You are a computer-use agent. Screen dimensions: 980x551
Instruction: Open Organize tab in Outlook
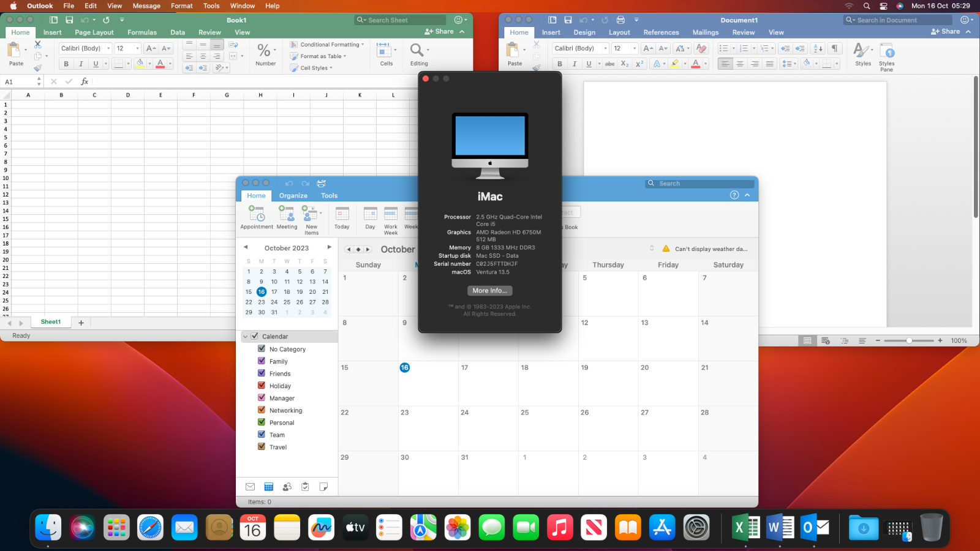[293, 196]
